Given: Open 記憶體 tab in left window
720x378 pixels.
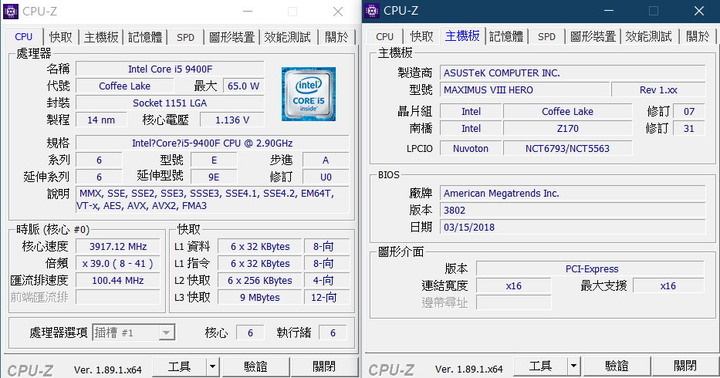Looking at the screenshot, I should pos(145,37).
